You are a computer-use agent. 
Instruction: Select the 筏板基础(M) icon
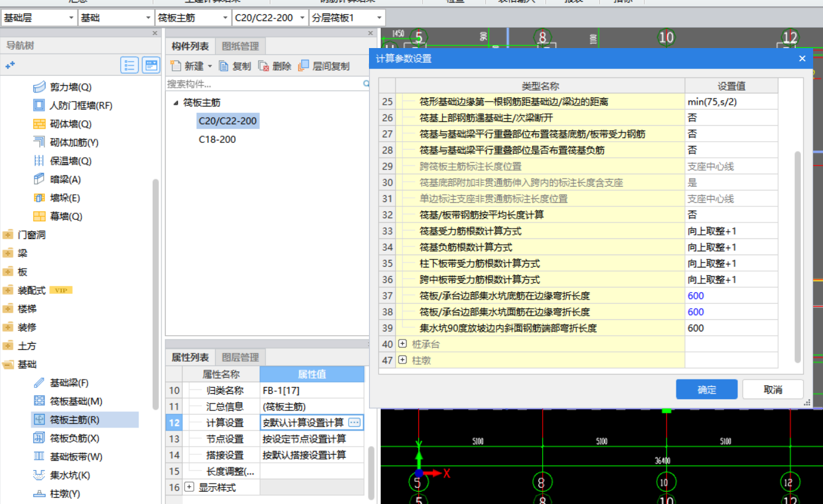click(x=39, y=401)
